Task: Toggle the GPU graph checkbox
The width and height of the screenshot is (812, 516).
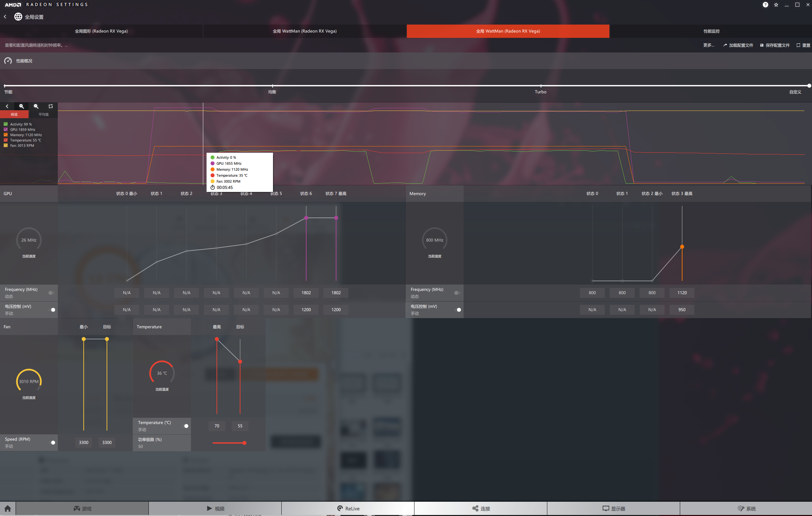Action: 6,129
